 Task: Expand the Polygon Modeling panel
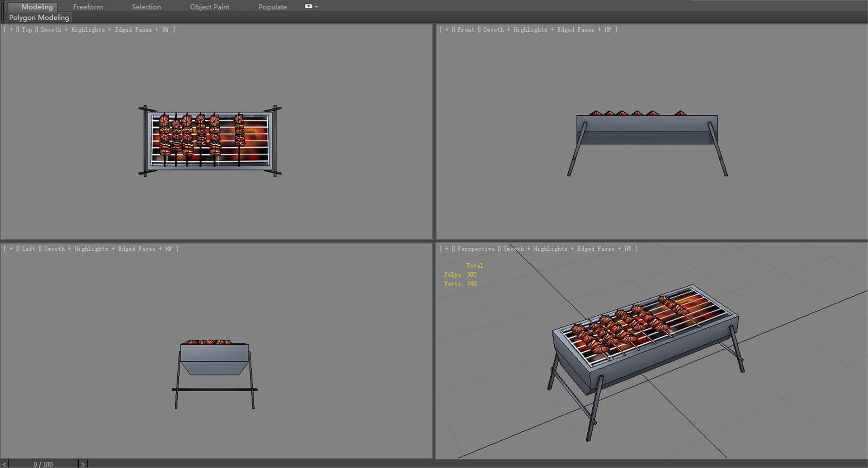(x=39, y=18)
